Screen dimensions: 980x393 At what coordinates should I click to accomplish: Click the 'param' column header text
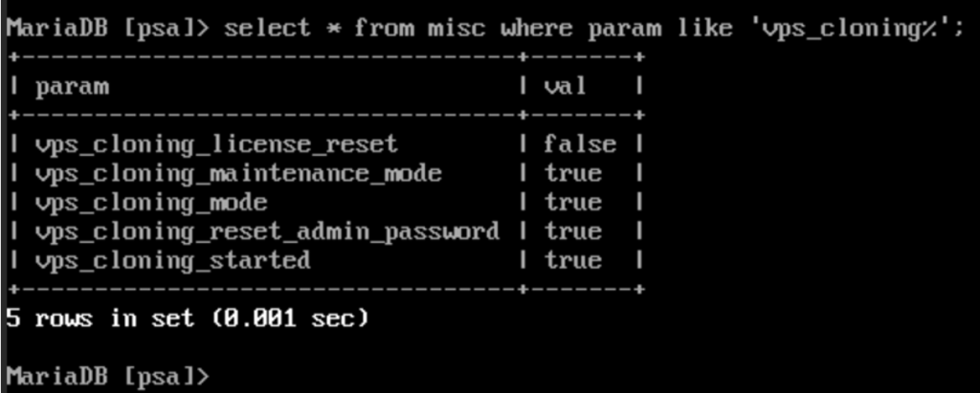72,87
